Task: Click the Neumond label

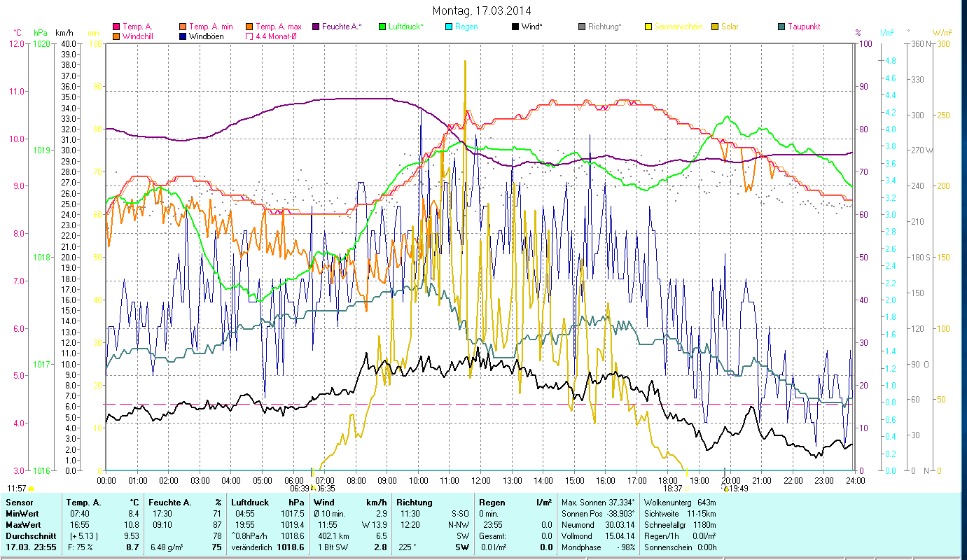Action: (578, 524)
